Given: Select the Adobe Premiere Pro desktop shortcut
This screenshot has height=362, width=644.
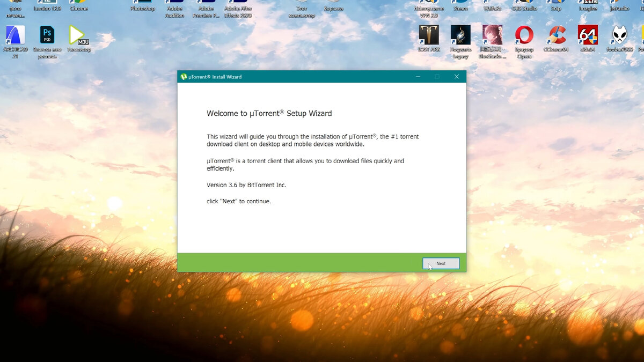Looking at the screenshot, I should (206, 9).
